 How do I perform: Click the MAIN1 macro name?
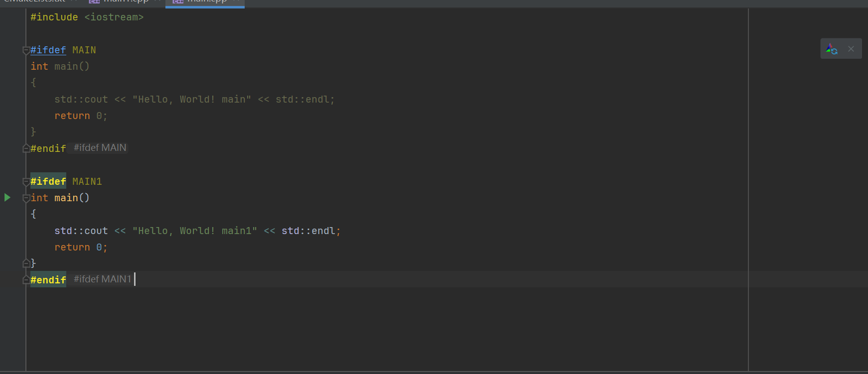coord(87,182)
